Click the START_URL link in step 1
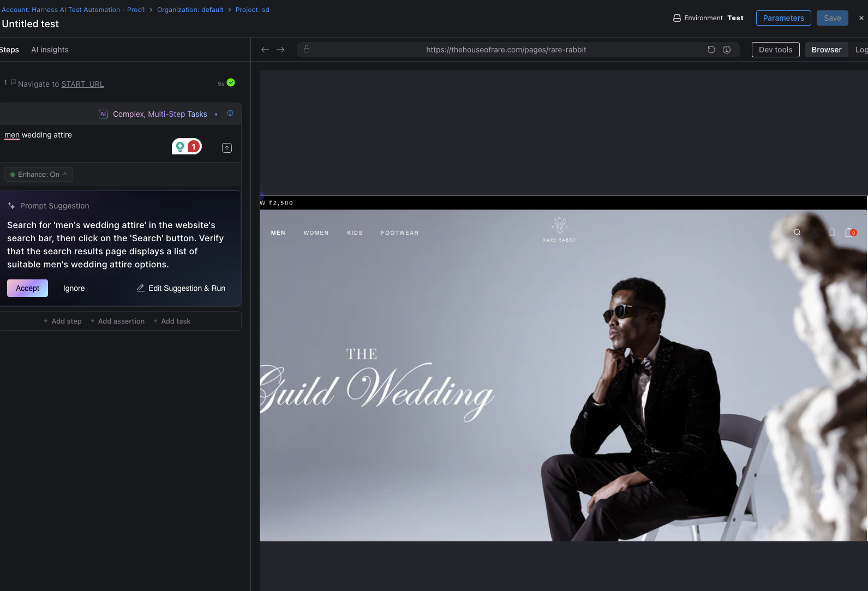Image resolution: width=868 pixels, height=591 pixels. [x=82, y=84]
